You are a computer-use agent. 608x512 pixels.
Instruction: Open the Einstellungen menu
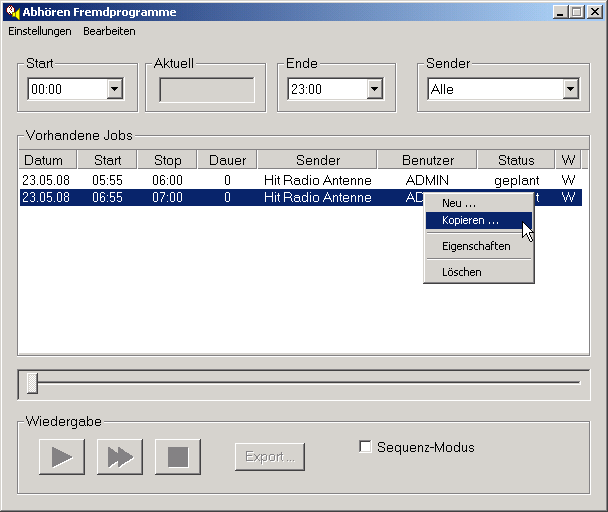(x=40, y=31)
